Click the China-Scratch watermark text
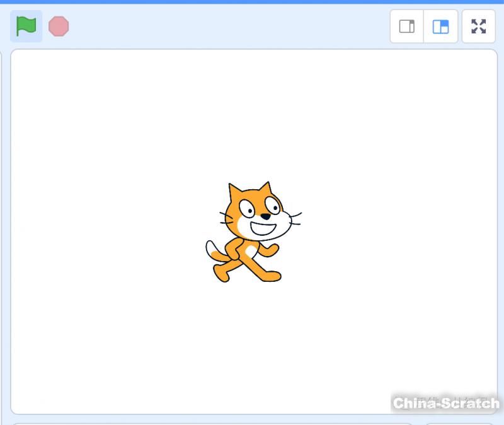Viewport: 504px width, 425px height. [445, 404]
